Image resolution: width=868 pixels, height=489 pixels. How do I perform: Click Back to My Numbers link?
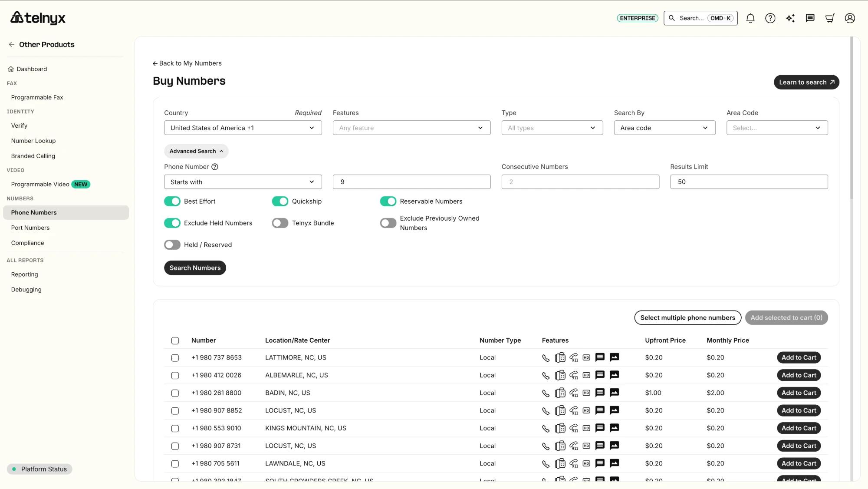[187, 63]
